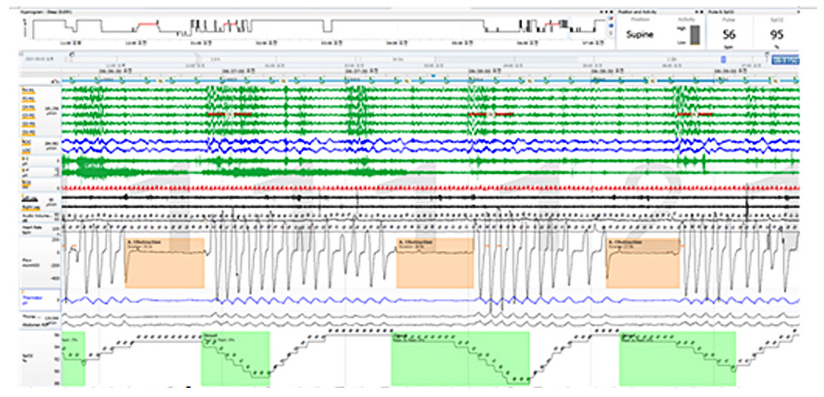Image resolution: width=824 pixels, height=397 pixels.
Task: Click the blue circle icon beside the hypnogram
Action: coord(610,25)
